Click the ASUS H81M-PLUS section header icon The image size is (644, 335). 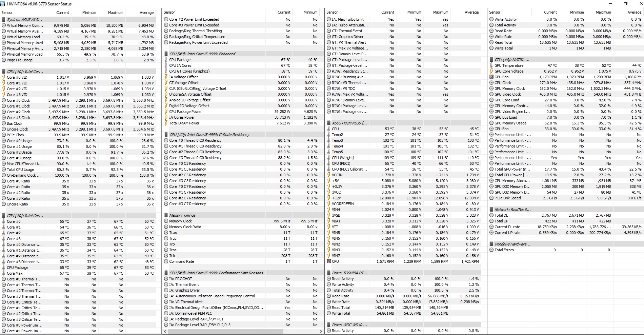(329, 123)
